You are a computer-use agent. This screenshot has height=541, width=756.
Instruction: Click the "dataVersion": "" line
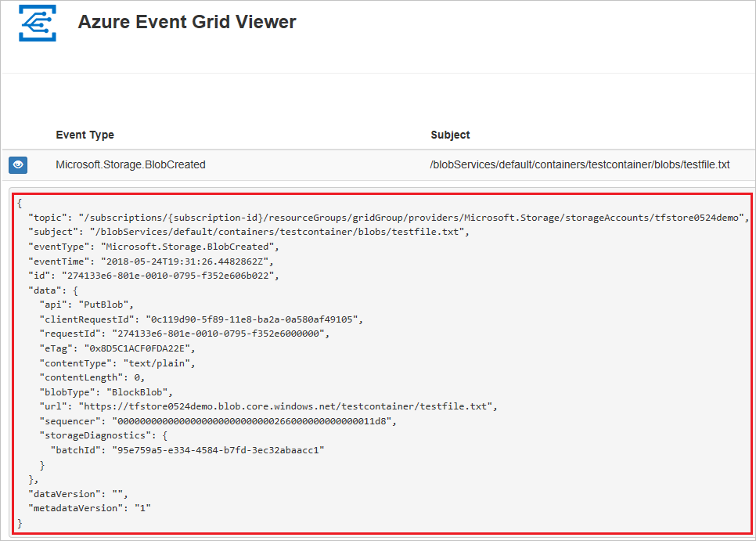point(78,494)
